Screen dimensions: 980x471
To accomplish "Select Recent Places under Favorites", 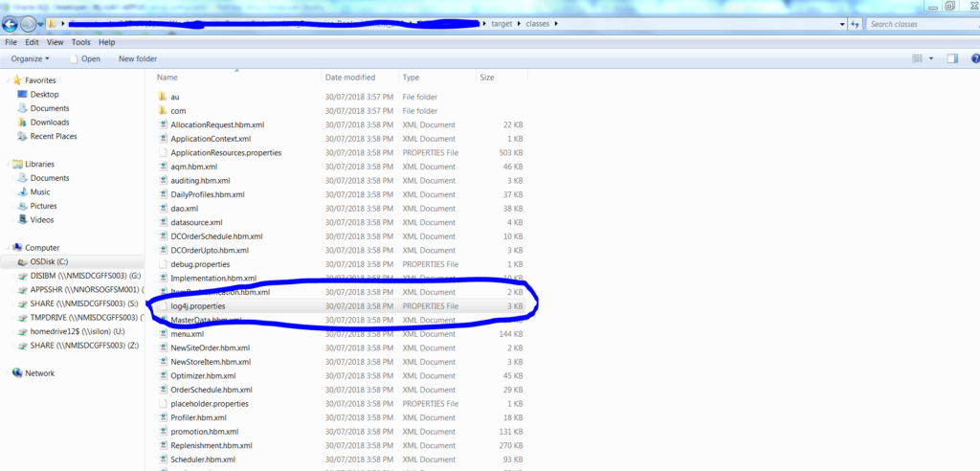I will click(54, 136).
